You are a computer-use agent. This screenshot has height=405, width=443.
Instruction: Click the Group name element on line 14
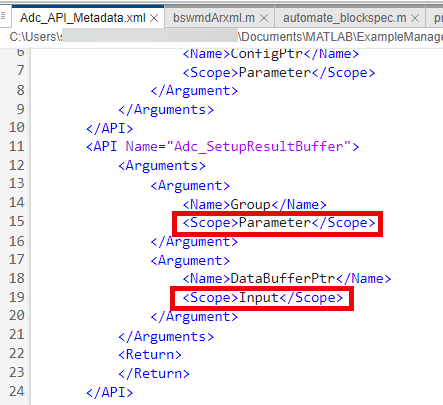(x=254, y=204)
